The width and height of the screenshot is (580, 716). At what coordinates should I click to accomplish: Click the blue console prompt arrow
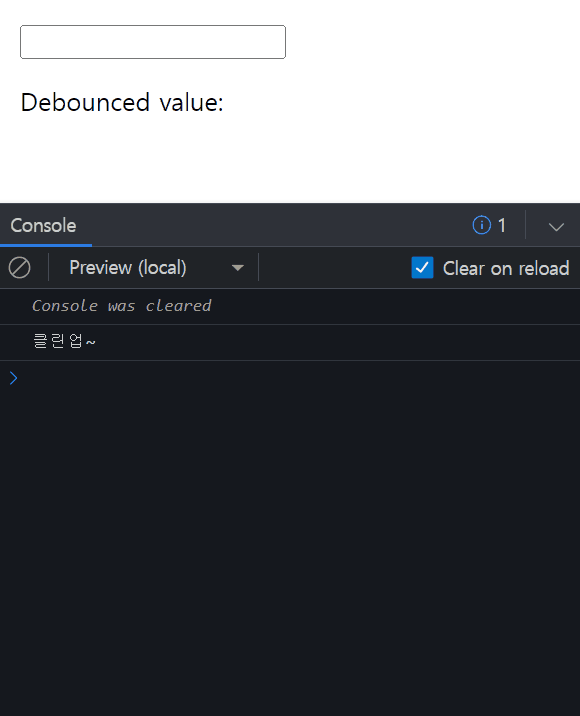point(13,378)
